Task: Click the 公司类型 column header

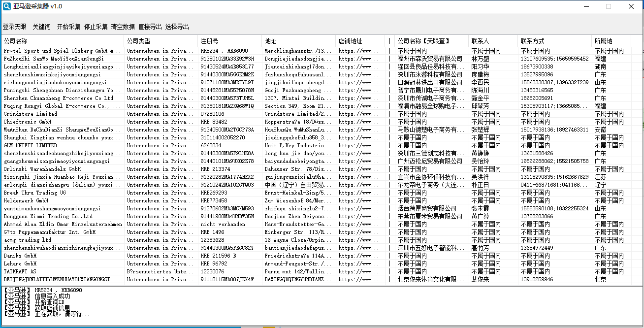Action: tap(161, 41)
